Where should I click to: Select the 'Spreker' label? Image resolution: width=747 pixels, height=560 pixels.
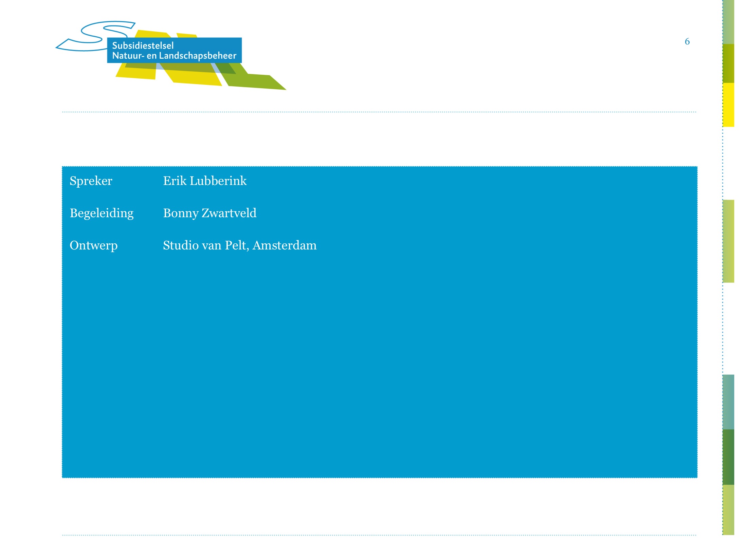tap(91, 181)
